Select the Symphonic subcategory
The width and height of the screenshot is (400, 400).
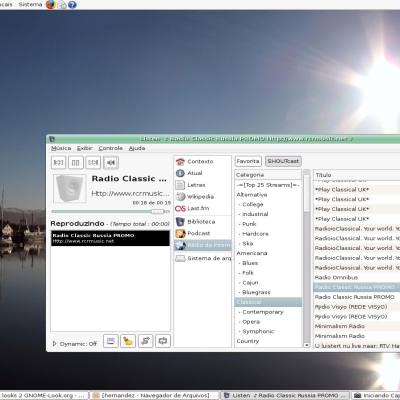[268, 331]
